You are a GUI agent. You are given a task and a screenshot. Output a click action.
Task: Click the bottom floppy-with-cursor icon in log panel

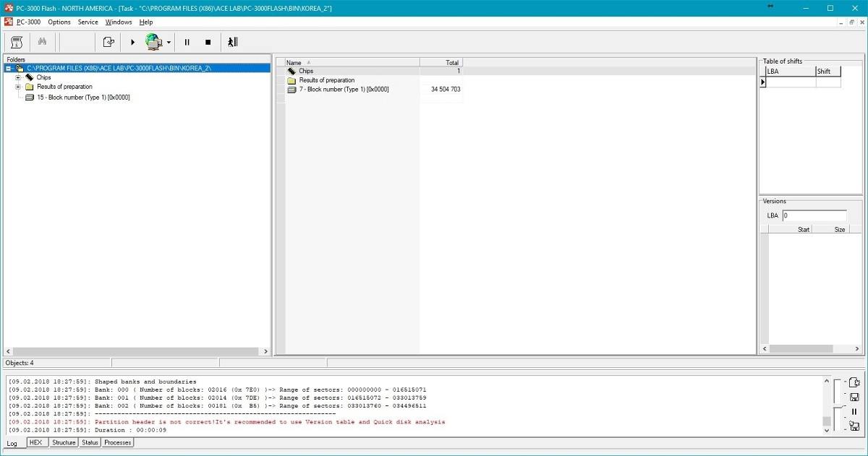[854, 426]
